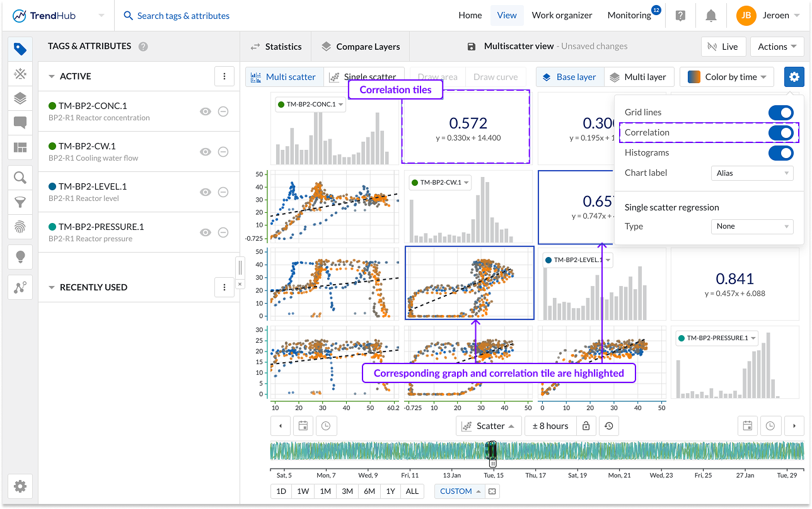Hide the TM-BP2-CONC.1 tag with eye icon

pos(205,112)
